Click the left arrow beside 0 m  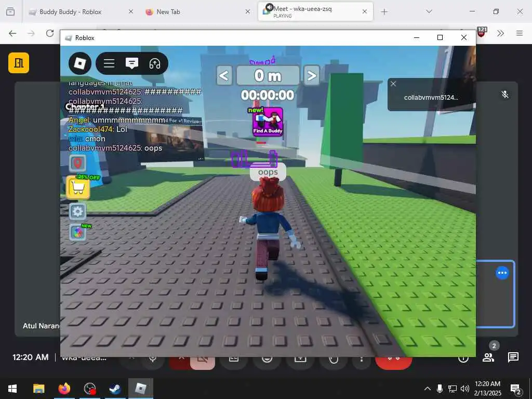point(224,75)
